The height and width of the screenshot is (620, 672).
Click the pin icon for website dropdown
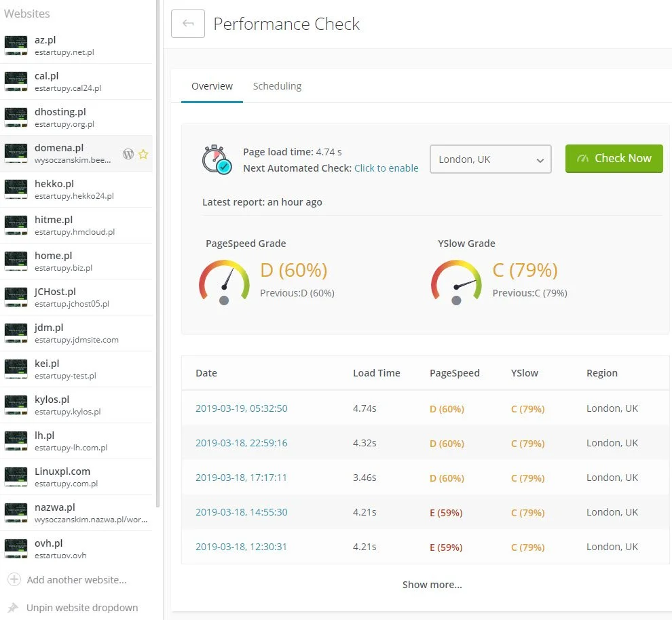[14, 608]
